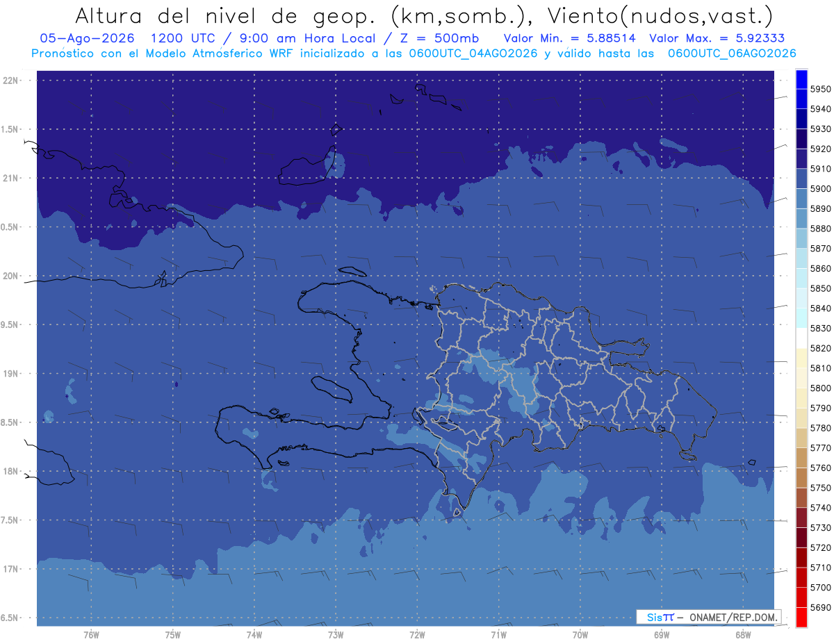Pick the swatch between the 5900 and 5910 labels

(801, 179)
